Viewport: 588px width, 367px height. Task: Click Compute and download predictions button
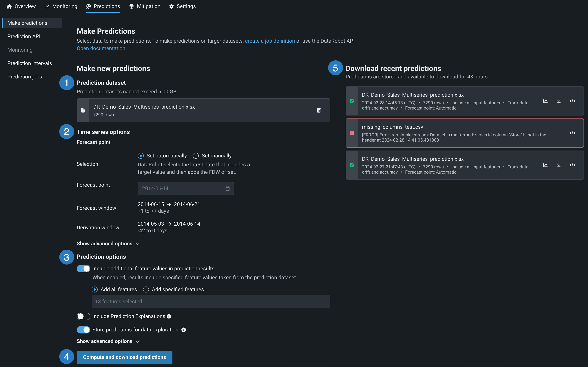(124, 357)
